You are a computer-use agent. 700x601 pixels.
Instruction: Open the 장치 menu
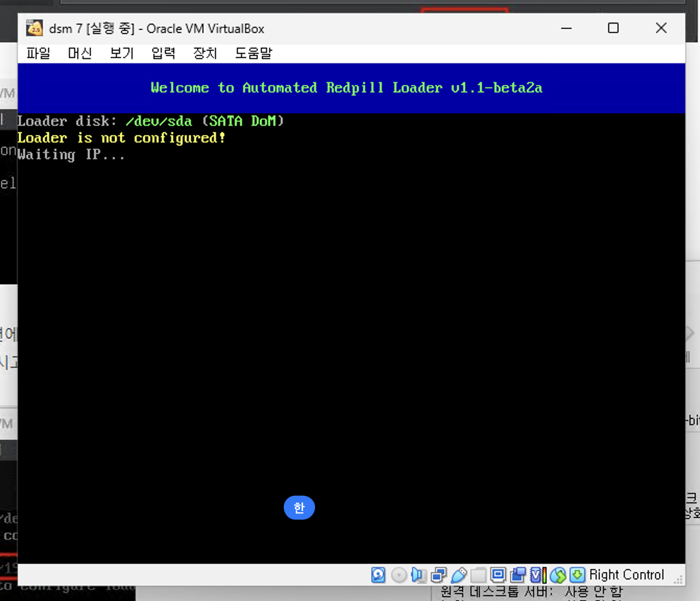[205, 53]
